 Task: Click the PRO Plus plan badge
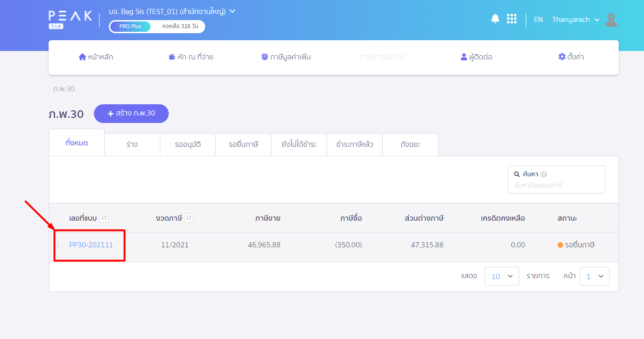pos(130,26)
